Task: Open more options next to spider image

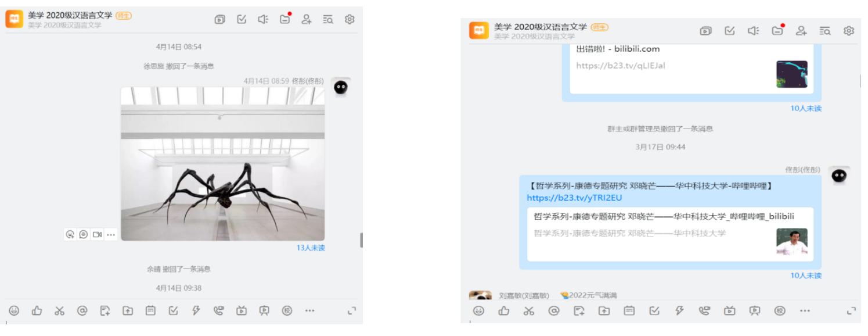Action: 110,234
